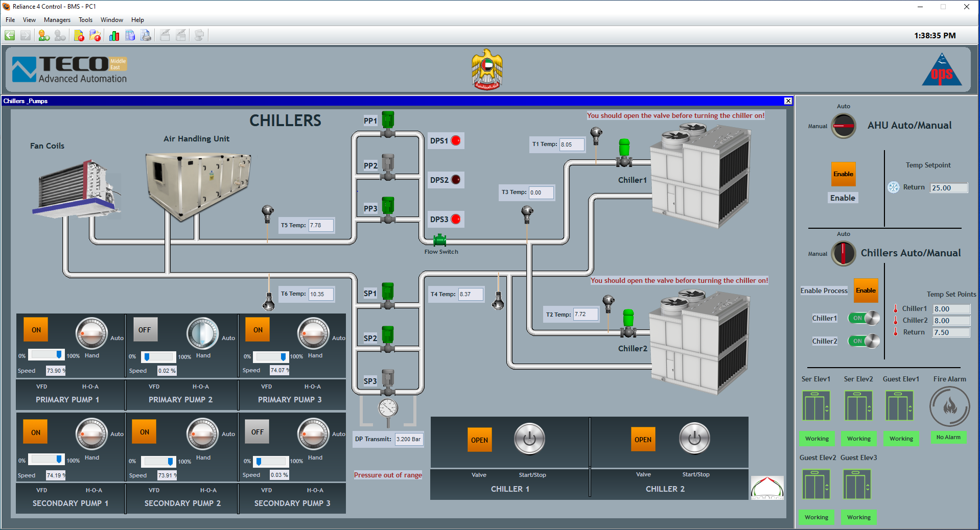Open the Managers menu
The image size is (980, 530).
[57, 20]
